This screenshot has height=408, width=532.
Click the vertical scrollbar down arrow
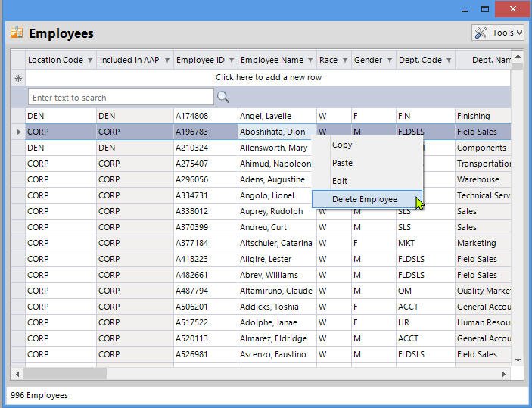[518, 360]
